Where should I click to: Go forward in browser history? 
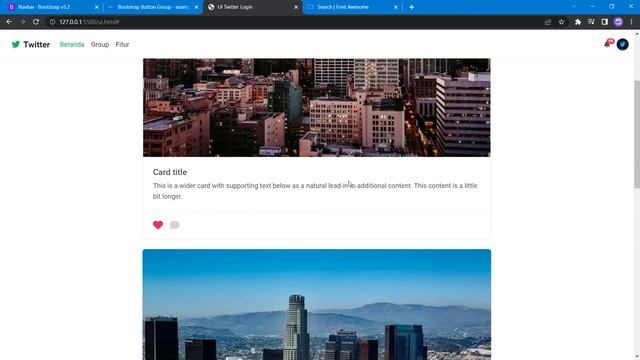tap(22, 22)
